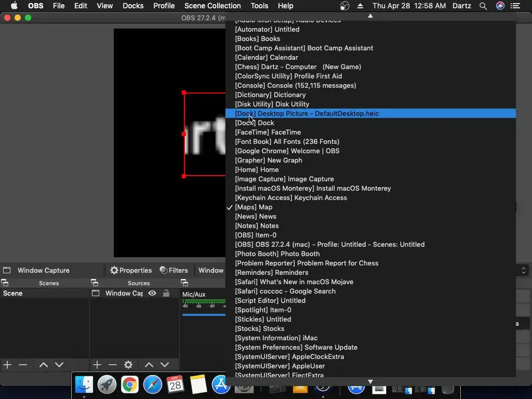This screenshot has height=399, width=532.
Task: Open the View menu
Action: (104, 6)
